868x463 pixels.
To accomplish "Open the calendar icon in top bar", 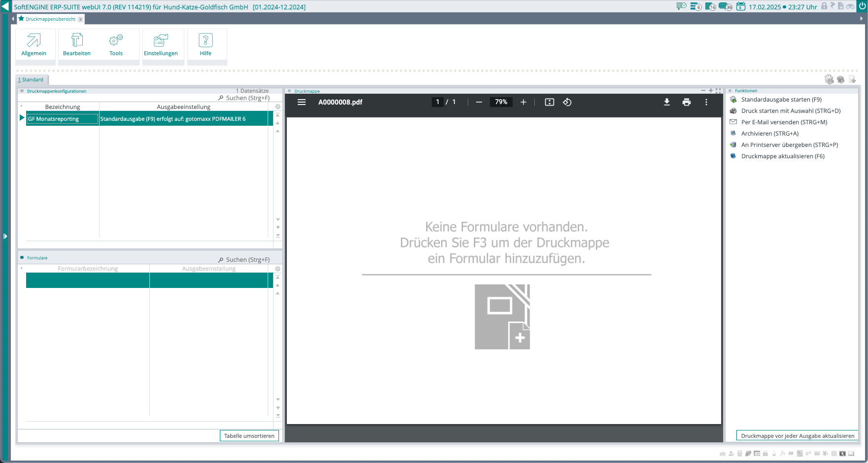I will (740, 6).
